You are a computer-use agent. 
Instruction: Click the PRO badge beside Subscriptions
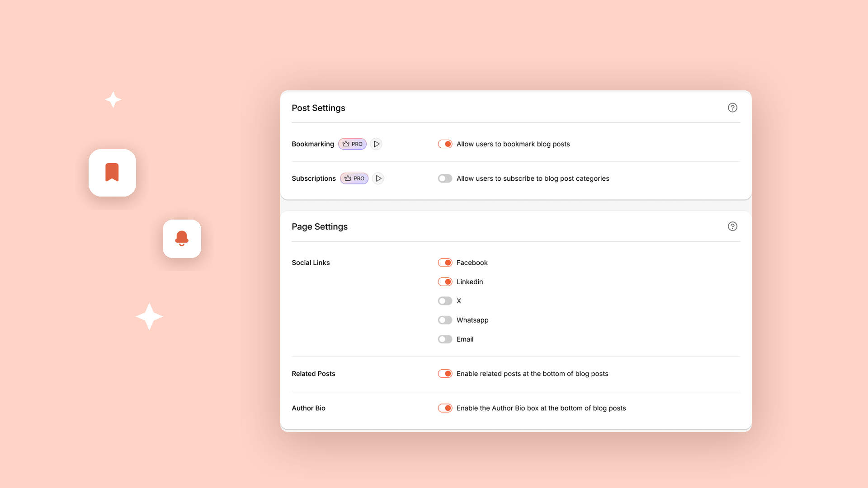click(x=354, y=178)
